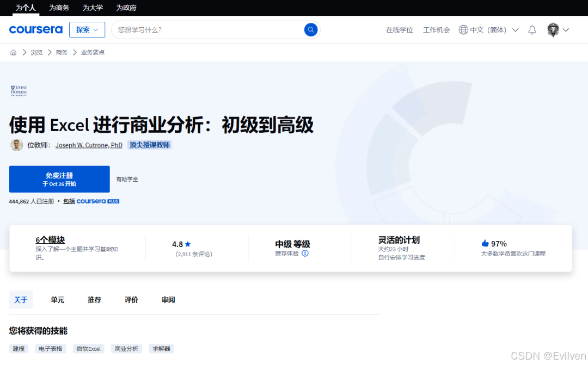
Task: Click the blue rating star icon
Action: tap(188, 244)
